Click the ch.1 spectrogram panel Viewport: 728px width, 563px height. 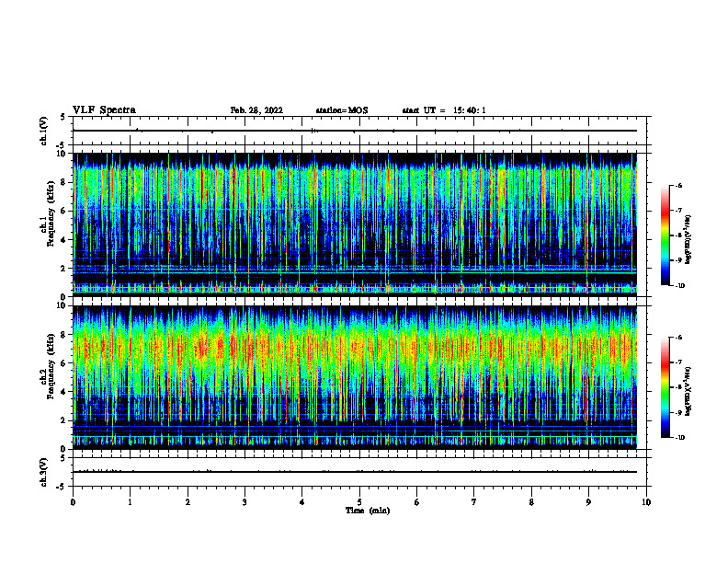coord(355,224)
